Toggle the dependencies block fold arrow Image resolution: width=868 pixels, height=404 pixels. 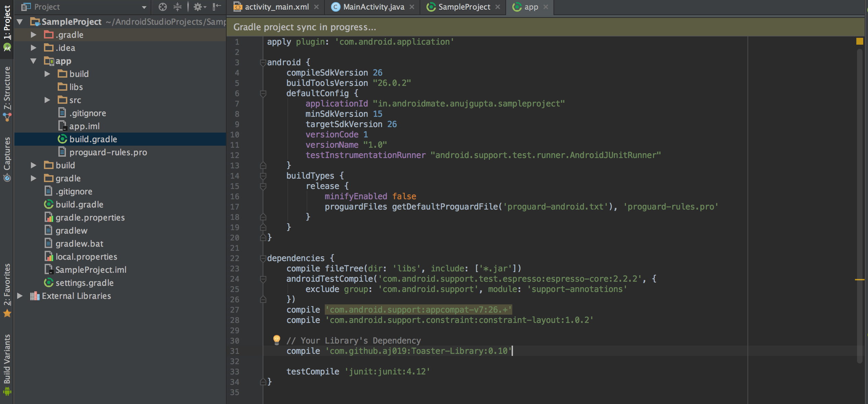pos(263,258)
